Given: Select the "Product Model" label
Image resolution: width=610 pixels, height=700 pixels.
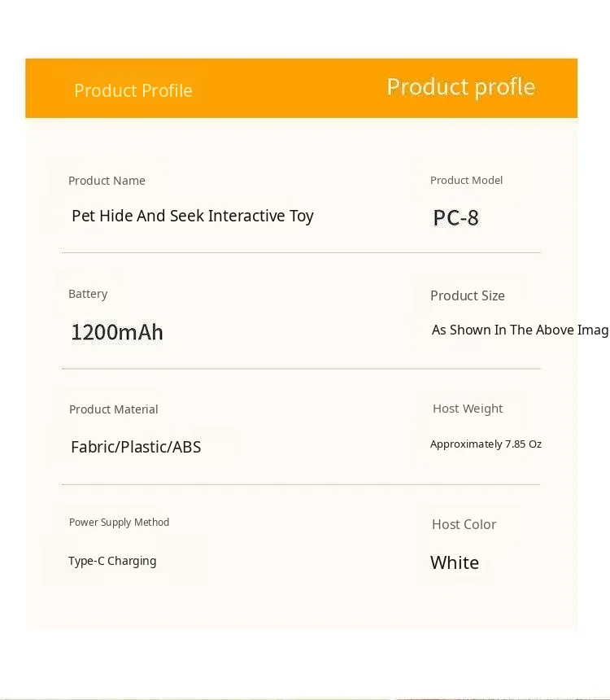Looking at the screenshot, I should pos(466,180).
